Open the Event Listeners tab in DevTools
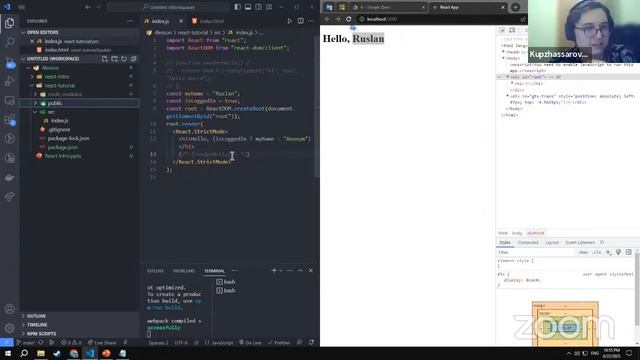The width and height of the screenshot is (640, 360). click(580, 242)
